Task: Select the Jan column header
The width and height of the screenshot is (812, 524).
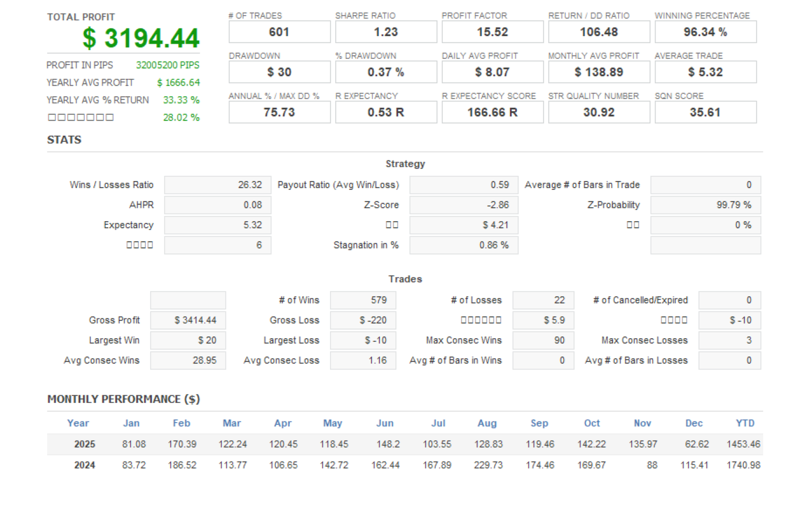Action: pyautogui.click(x=131, y=423)
